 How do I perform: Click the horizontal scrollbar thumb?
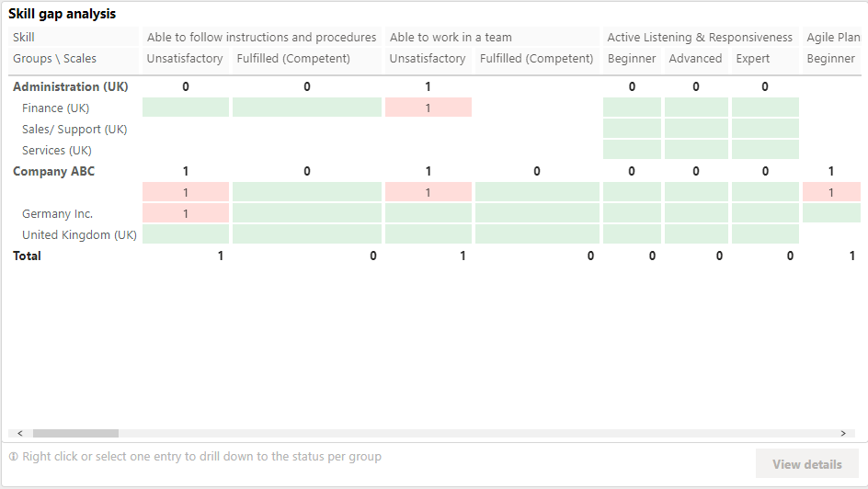point(75,433)
